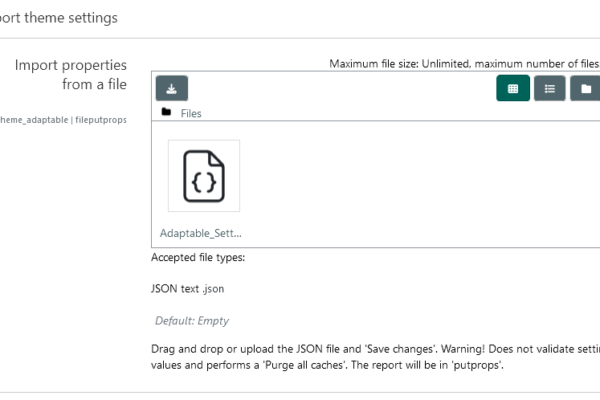Open the Files breadcrumb path link
Viewport: 600px width, 400px height.
tap(191, 113)
